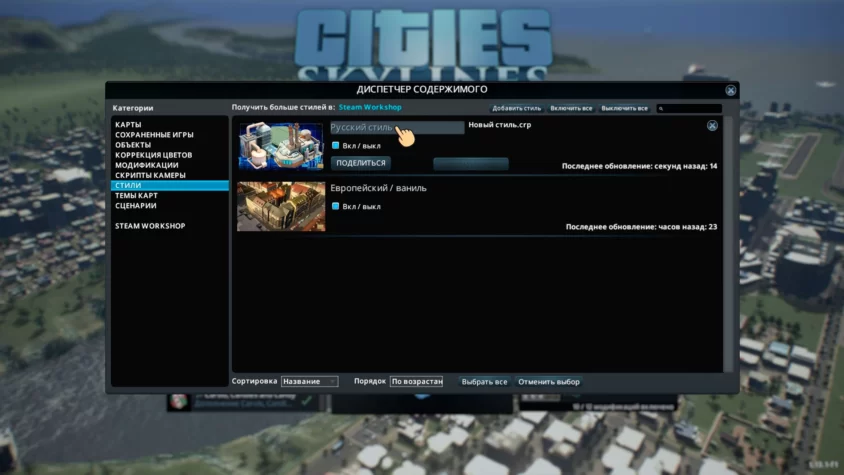The image size is (844, 475).
Task: Open the СЦЕНАРИИ category
Action: point(136,206)
